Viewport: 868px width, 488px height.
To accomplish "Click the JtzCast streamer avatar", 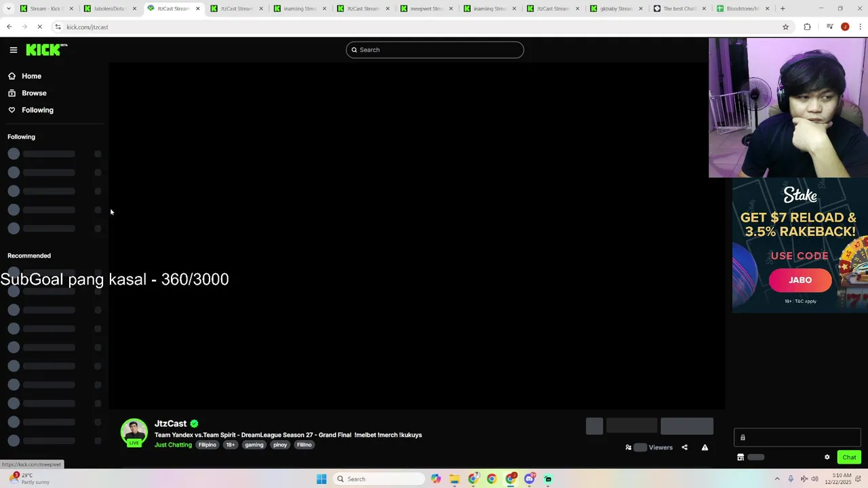I will tap(134, 433).
